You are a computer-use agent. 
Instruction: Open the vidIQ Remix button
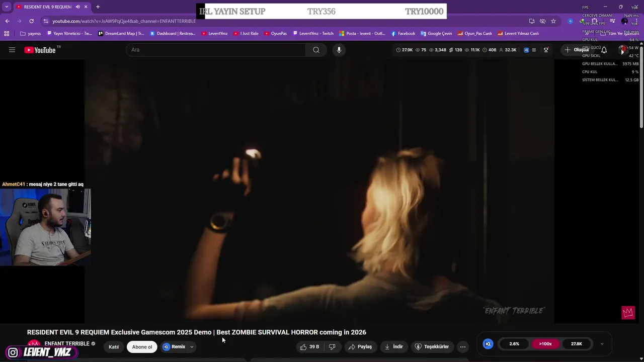coord(174,347)
